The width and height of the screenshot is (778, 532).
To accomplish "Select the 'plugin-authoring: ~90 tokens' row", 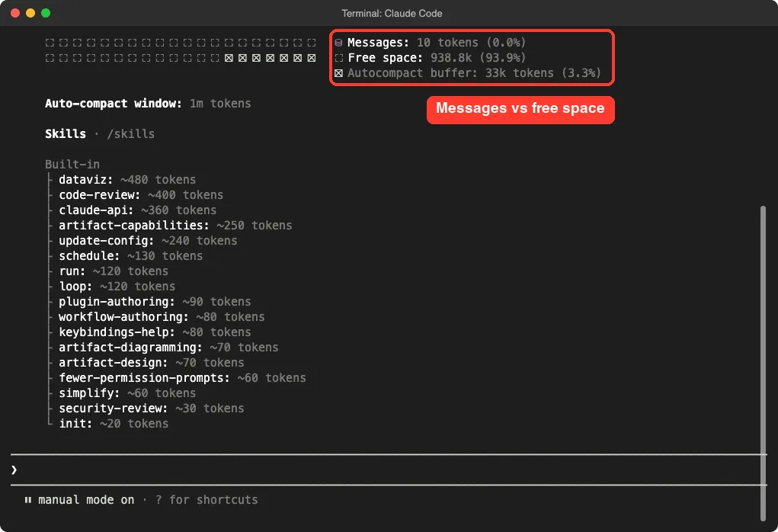I will (x=155, y=302).
